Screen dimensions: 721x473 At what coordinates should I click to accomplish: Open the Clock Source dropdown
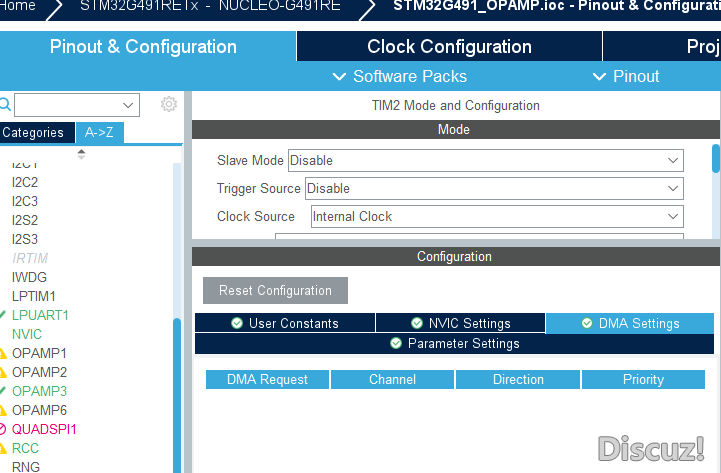coord(497,217)
